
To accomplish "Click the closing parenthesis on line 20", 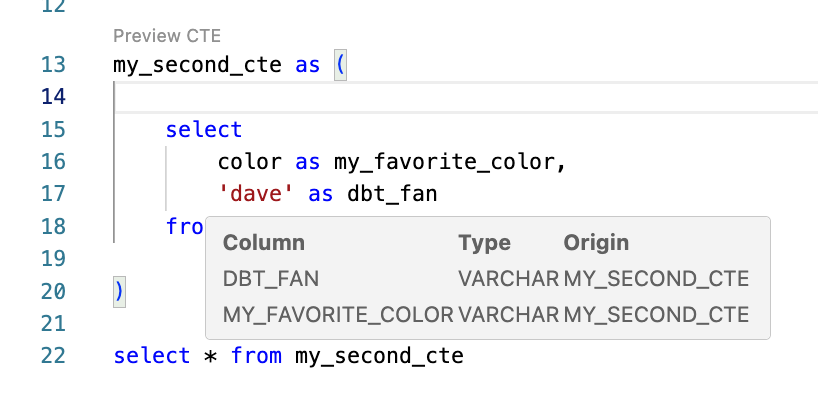I will point(120,291).
